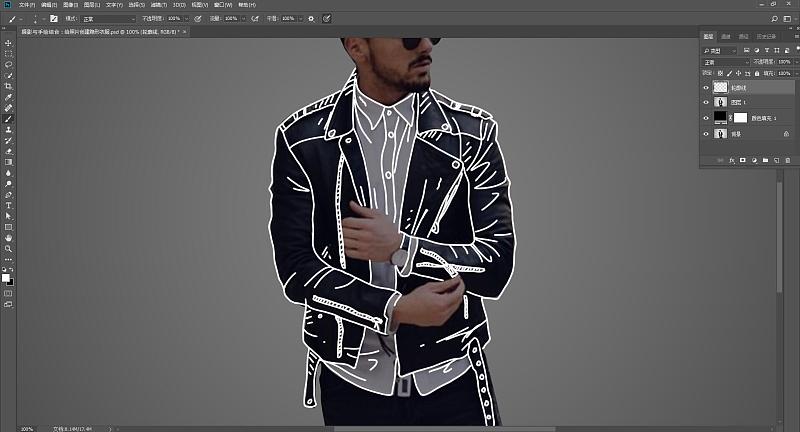800x432 pixels.
Task: Toggle lock image pixels
Action: click(729, 73)
